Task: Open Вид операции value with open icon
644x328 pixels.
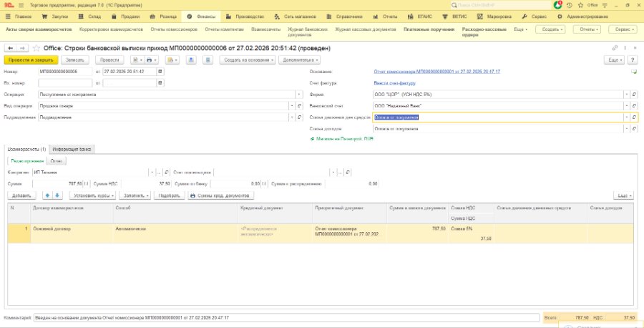Action: pyautogui.click(x=300, y=106)
